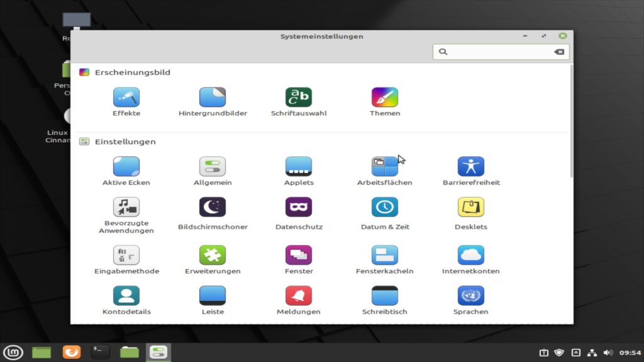
Task: Click the settings window vertical scrollbar
Action: pos(571,121)
